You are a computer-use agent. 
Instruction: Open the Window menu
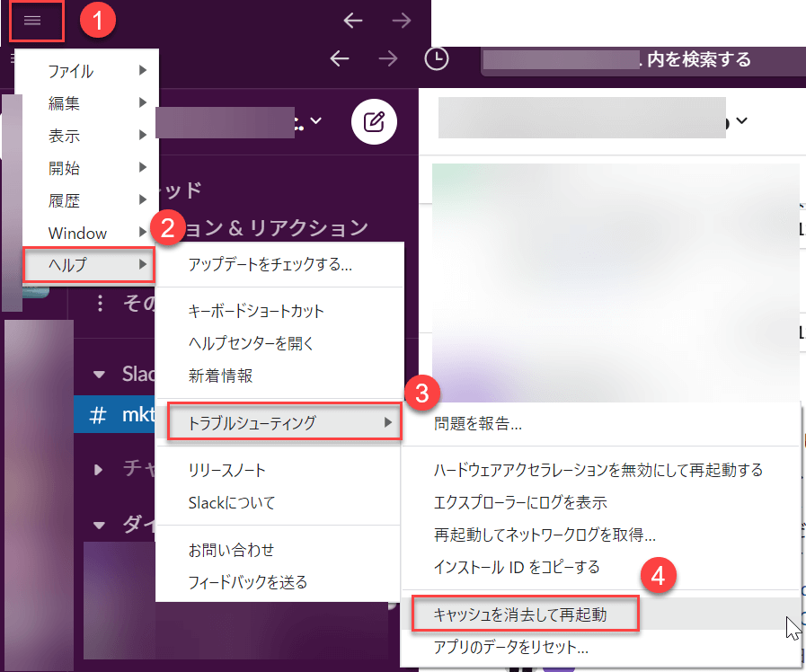75,232
